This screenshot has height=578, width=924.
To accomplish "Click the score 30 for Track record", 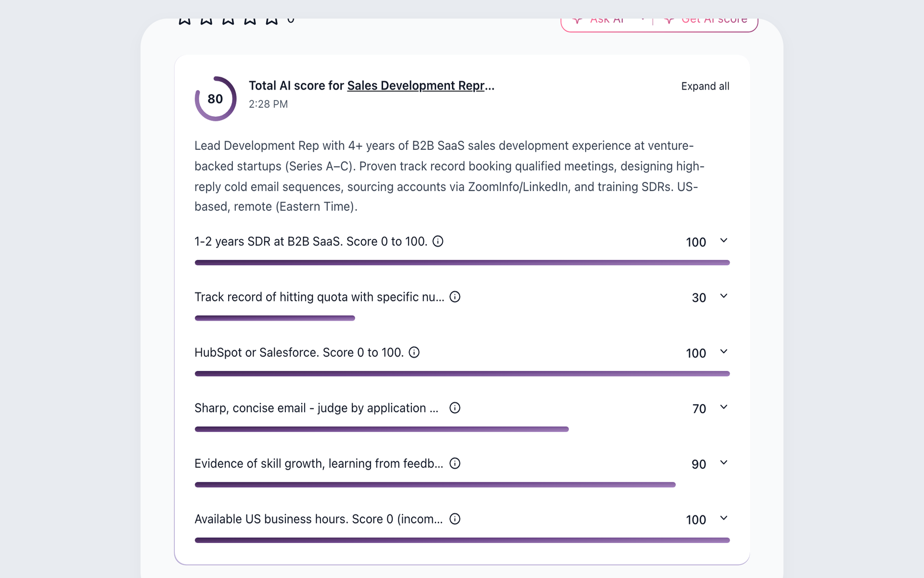I will 699,298.
